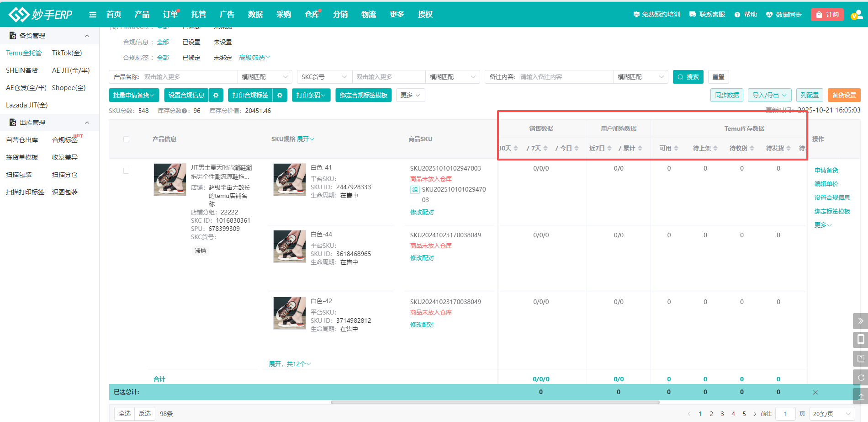Viewport: 868px width, 422px height.
Task: Open the 仓库 top navigation menu
Action: pos(312,15)
